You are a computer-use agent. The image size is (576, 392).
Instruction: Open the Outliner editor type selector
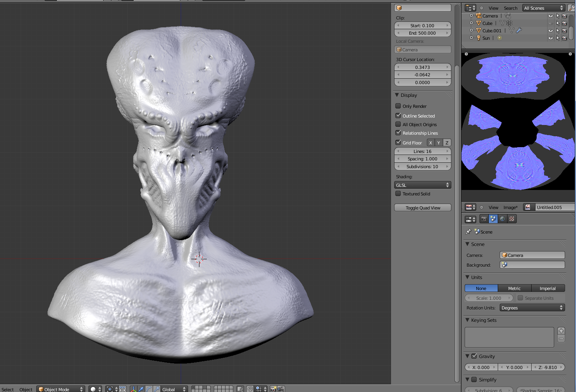pyautogui.click(x=470, y=8)
